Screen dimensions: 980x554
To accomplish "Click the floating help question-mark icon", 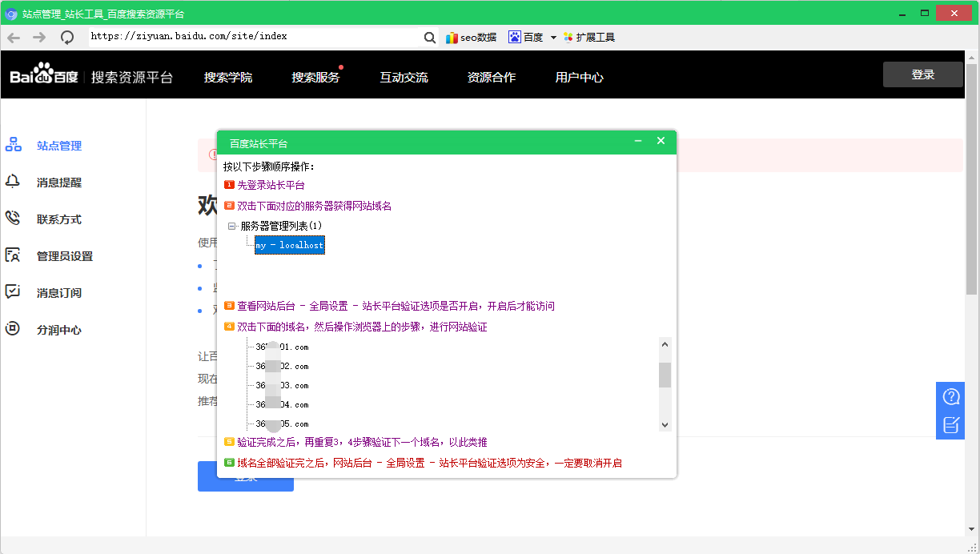I will [x=950, y=396].
